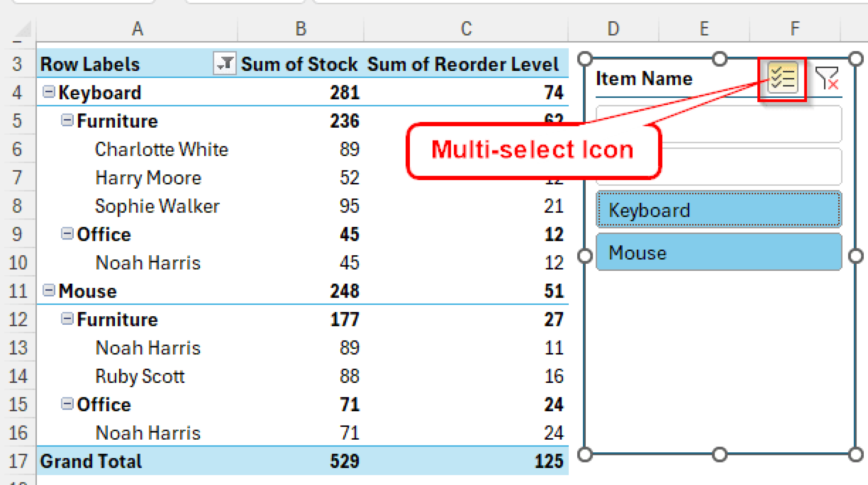
Task: Toggle Mouse selection in the slicer
Action: (718, 252)
